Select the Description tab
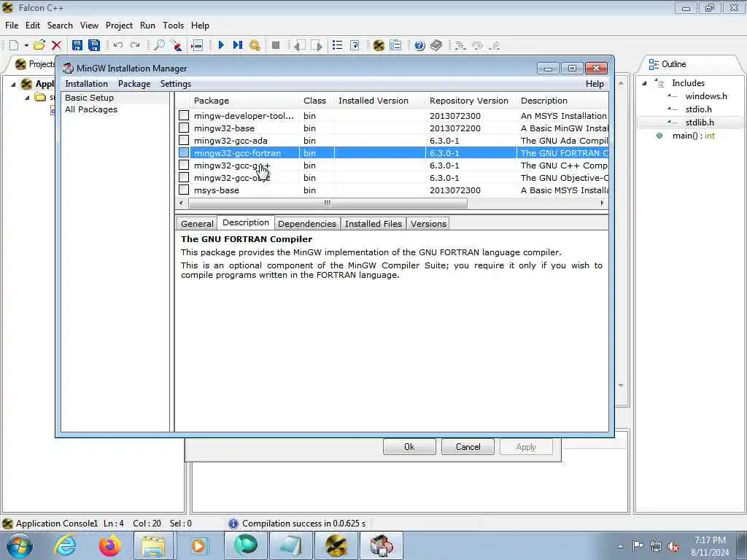 tap(246, 223)
